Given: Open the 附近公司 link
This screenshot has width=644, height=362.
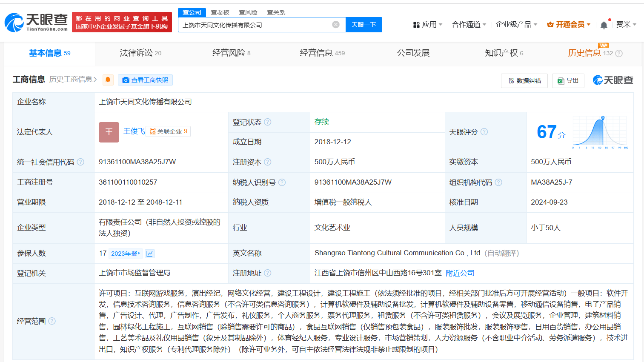Looking at the screenshot, I should point(460,273).
